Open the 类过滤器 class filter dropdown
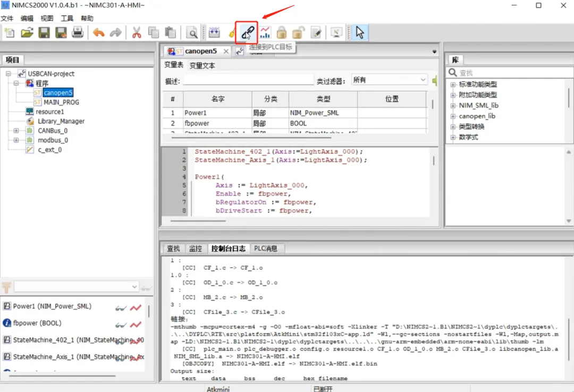This screenshot has width=574, height=392. tap(389, 80)
